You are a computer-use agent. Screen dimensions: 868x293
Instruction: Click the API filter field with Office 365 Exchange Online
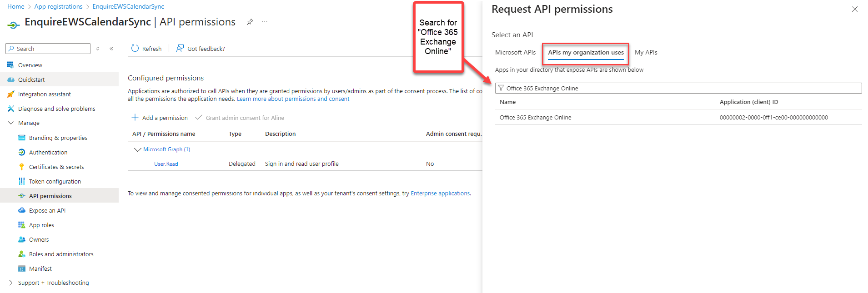[x=678, y=88]
